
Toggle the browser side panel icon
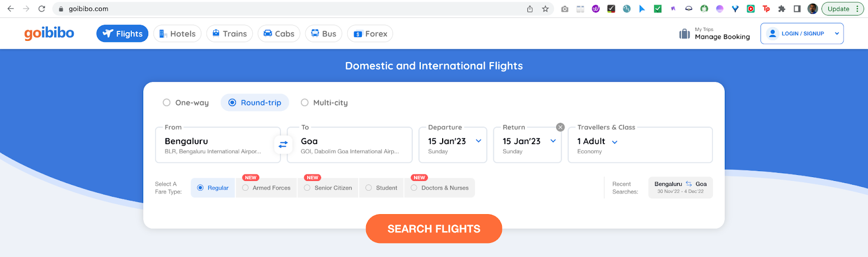click(x=797, y=9)
